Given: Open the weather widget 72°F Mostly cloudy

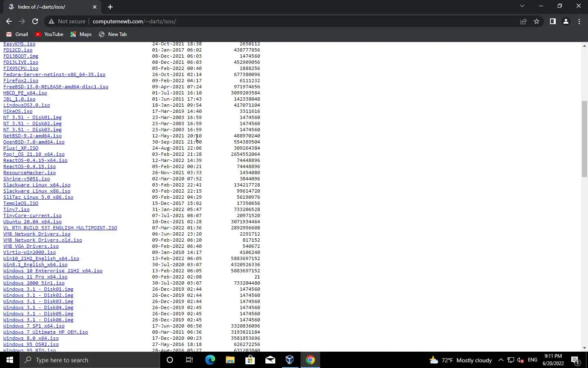Looking at the screenshot, I should [461, 360].
